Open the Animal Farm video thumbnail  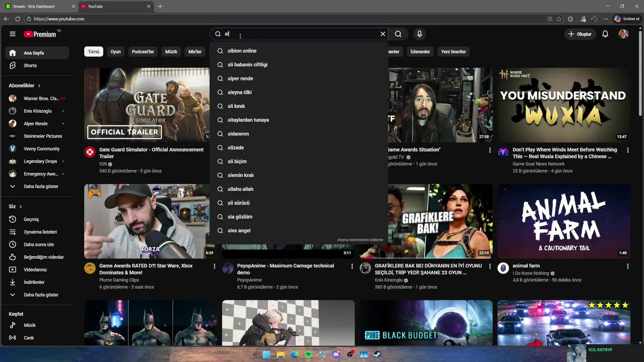click(564, 221)
